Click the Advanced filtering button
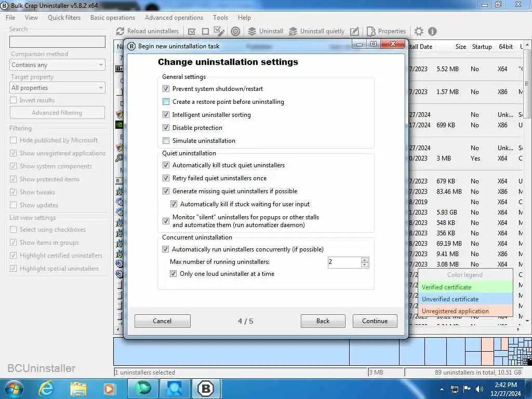 57,113
